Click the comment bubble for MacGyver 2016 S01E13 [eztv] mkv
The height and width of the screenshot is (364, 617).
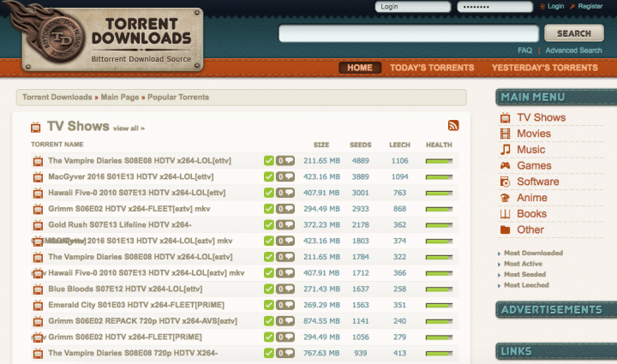pyautogui.click(x=285, y=241)
